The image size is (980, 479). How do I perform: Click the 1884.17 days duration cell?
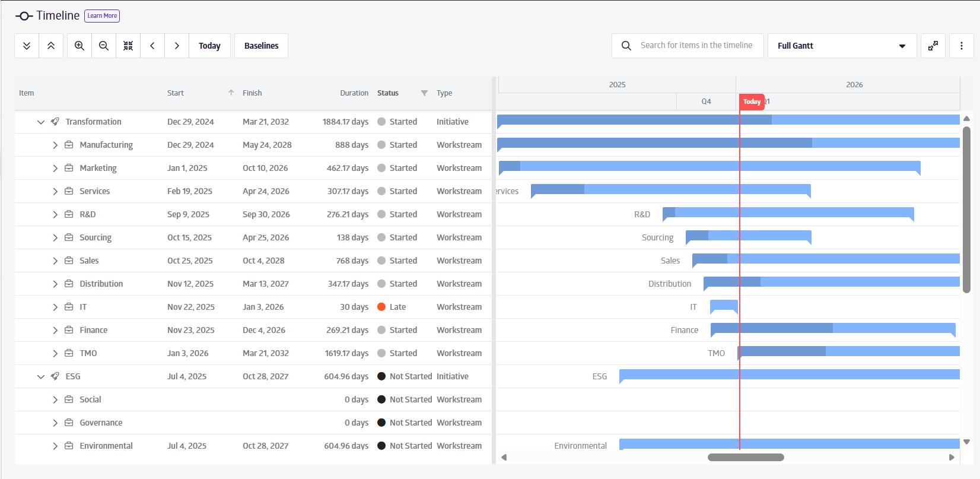(345, 122)
